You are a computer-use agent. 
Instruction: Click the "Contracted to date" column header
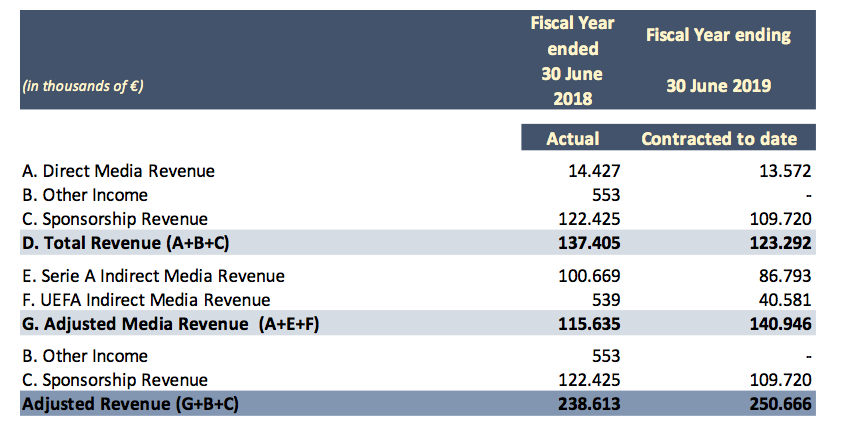tap(719, 139)
